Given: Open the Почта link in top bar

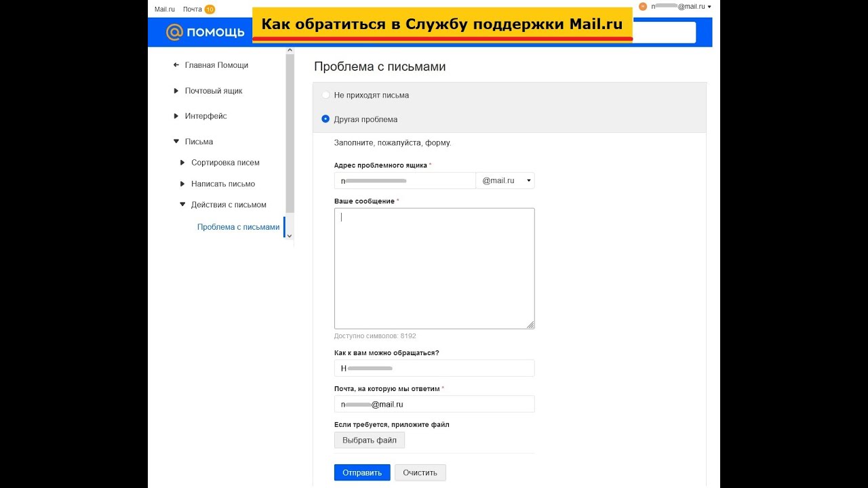Looking at the screenshot, I should pyautogui.click(x=193, y=9).
